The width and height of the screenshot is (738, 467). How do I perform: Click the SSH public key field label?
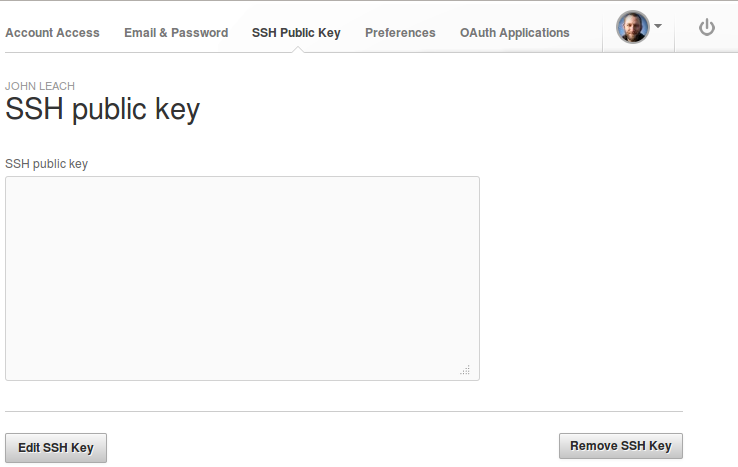click(x=46, y=164)
